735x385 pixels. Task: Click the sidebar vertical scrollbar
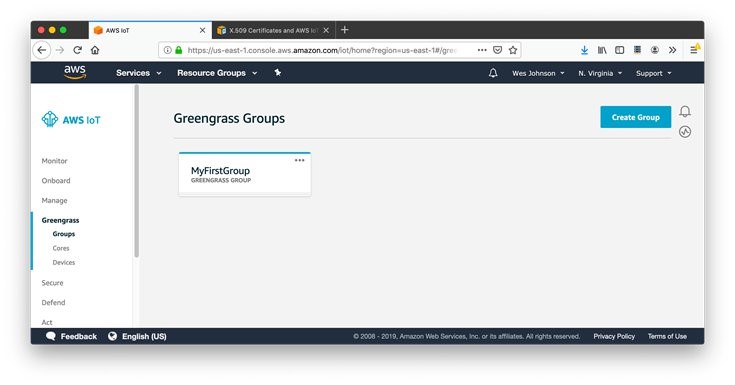[136, 171]
